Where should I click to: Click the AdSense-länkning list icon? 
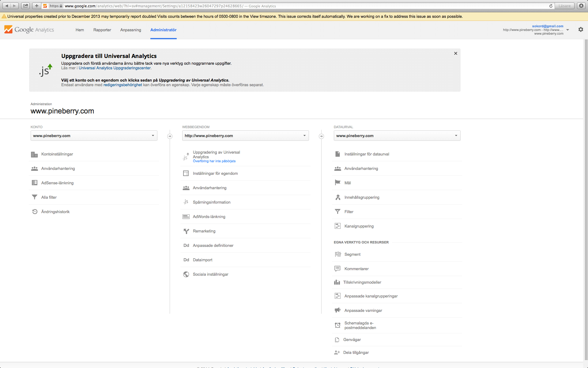click(x=35, y=183)
